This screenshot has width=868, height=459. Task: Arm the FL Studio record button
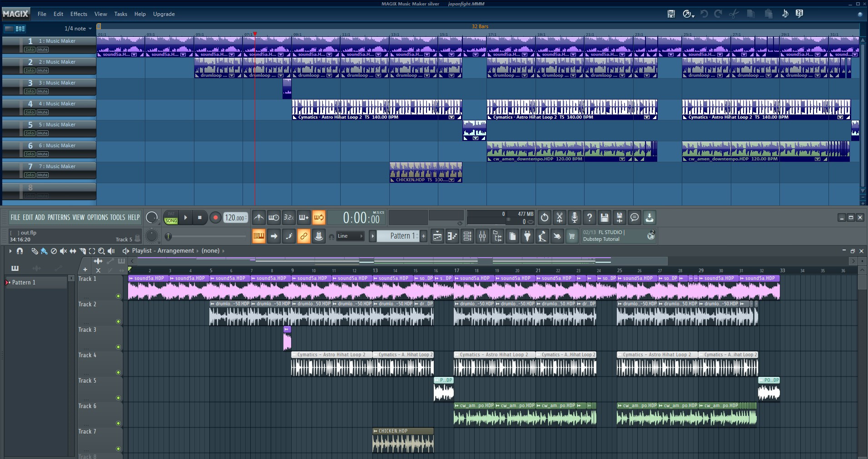click(x=216, y=218)
